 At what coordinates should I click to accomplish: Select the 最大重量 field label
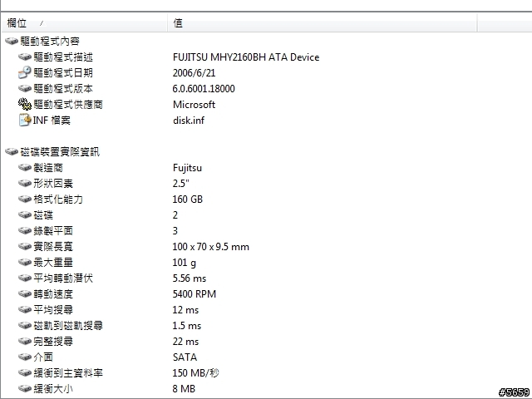pos(53,263)
